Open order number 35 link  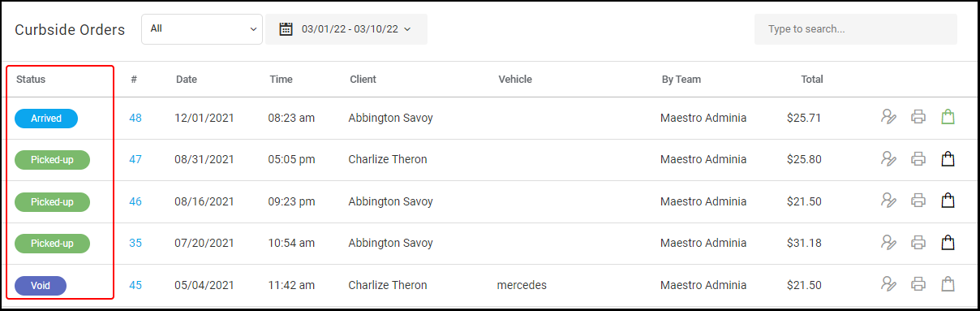pyautogui.click(x=135, y=243)
